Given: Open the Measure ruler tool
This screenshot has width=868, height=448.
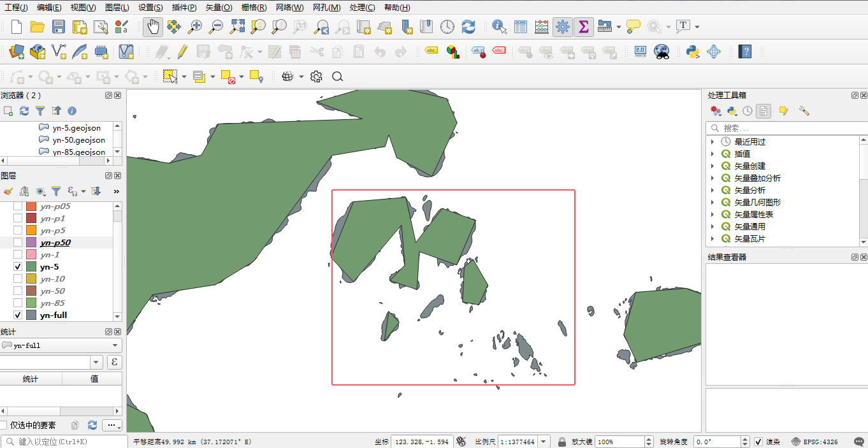Looking at the screenshot, I should click(604, 27).
